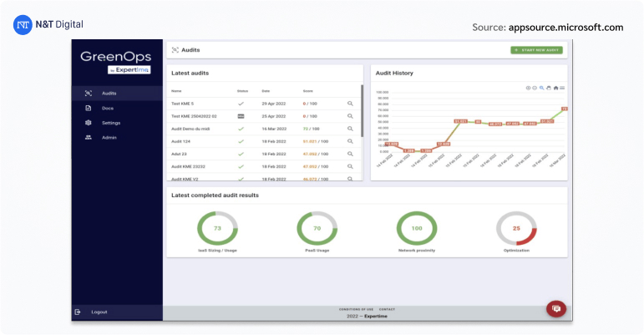Open Settings from the sidebar

pos(110,123)
